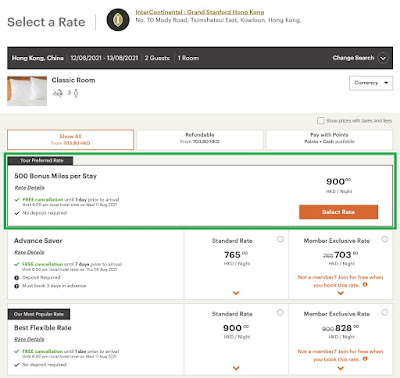Open InterContinental Grand Stanford Hong Kong link

point(200,12)
